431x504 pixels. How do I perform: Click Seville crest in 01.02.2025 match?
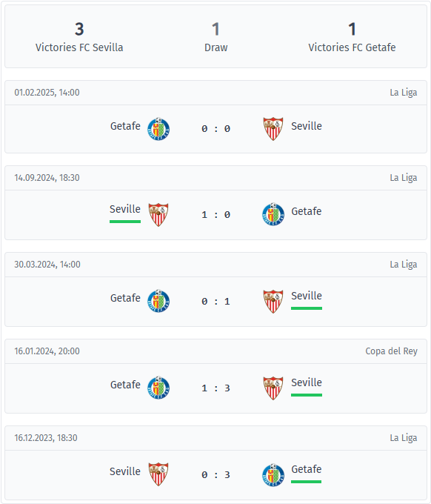(x=273, y=129)
